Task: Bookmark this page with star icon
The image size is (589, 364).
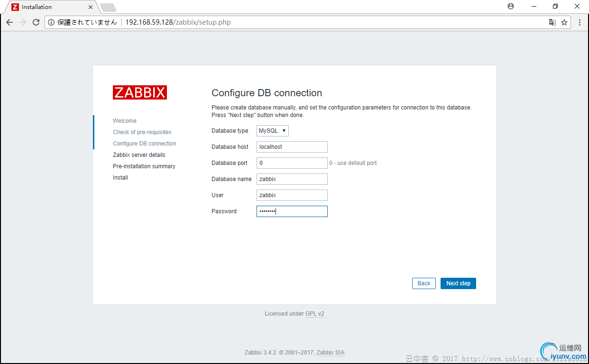Action: click(564, 22)
